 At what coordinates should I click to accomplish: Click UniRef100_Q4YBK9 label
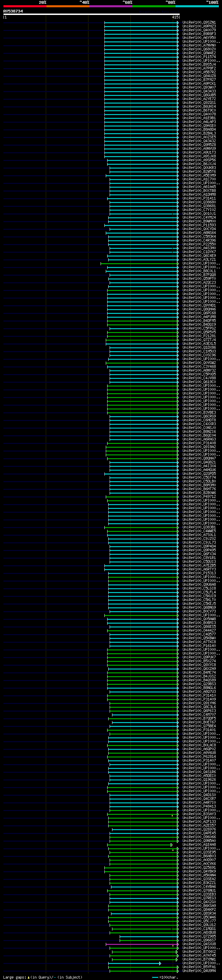199,871
